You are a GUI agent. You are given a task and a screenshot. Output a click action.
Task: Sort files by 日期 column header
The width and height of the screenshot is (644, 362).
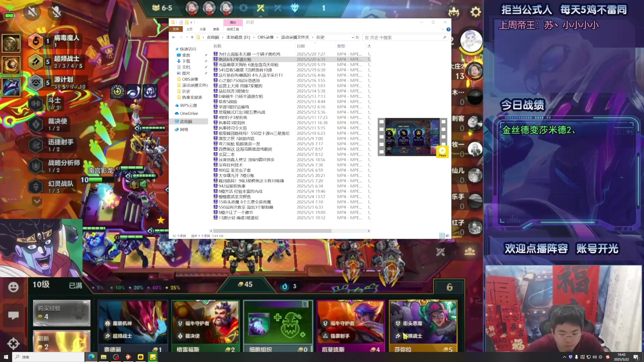[x=301, y=46]
